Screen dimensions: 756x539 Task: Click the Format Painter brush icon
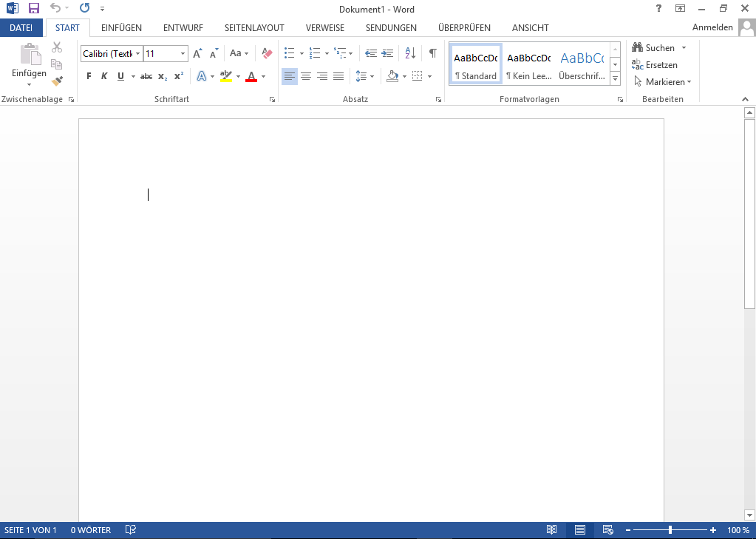click(57, 81)
